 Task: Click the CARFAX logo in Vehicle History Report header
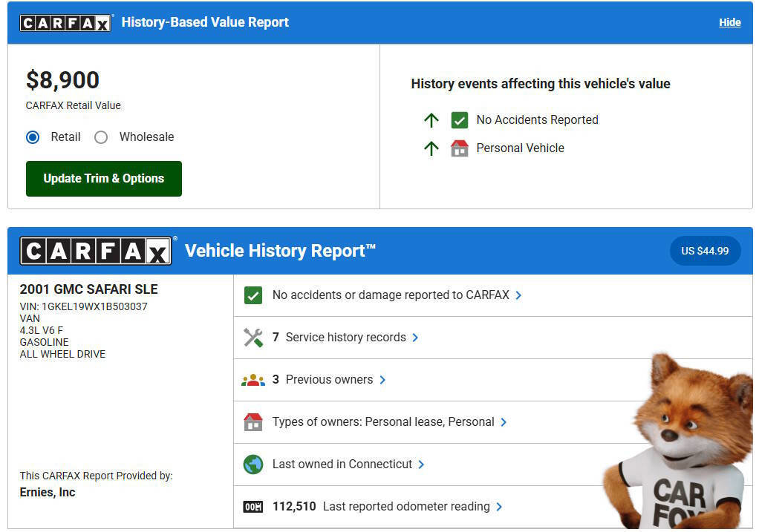[95, 252]
